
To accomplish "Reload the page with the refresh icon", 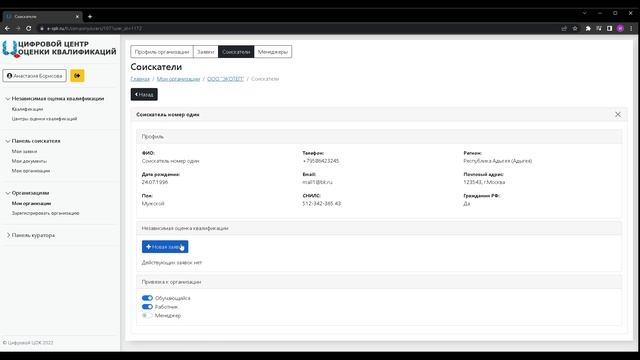I will 29,28.
